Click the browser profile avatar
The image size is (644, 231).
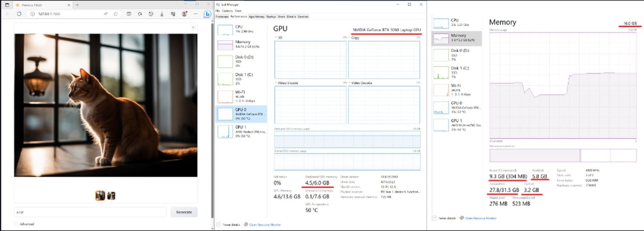click(184, 14)
